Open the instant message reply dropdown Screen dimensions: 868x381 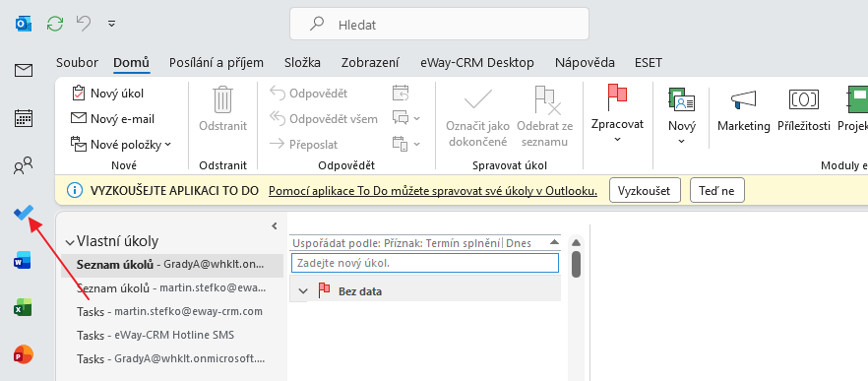[x=405, y=118]
